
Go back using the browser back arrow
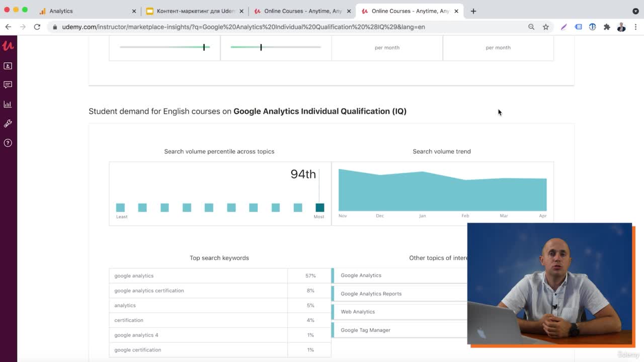[x=8, y=27]
